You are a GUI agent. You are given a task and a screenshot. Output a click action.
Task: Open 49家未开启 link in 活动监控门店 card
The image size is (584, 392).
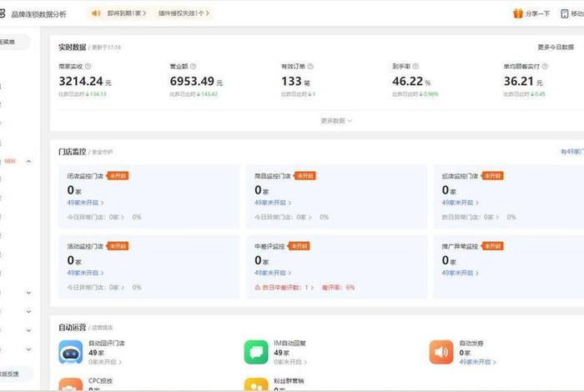(85, 273)
